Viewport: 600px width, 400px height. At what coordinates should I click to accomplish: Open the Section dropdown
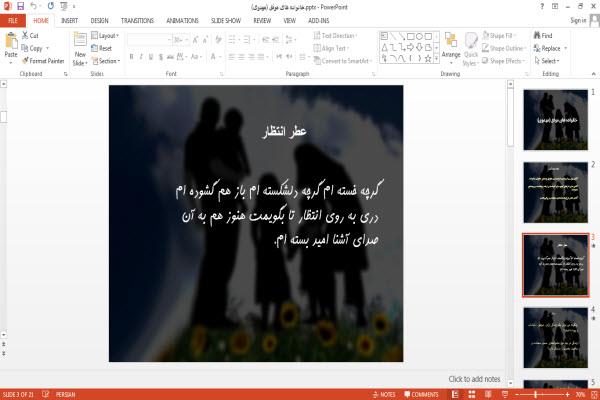click(106, 61)
